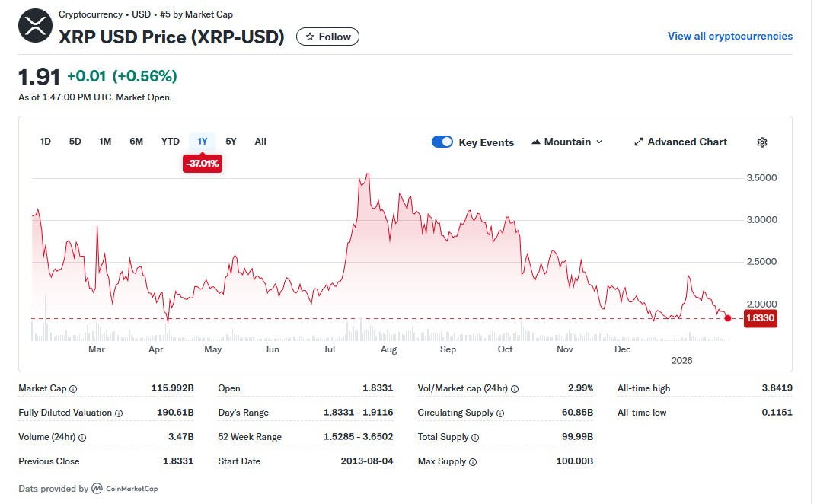The width and height of the screenshot is (817, 504).
Task: Click the +0.01 (+0.56%) price change
Action: tap(123, 76)
